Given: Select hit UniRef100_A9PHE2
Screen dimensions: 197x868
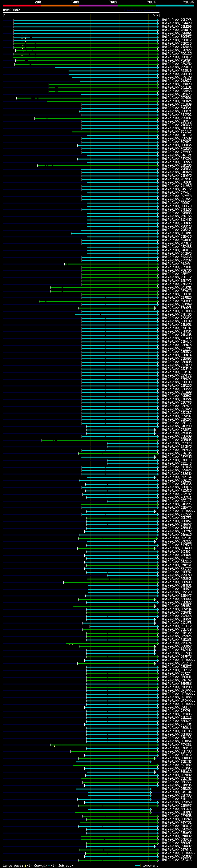Looking at the screenshot, I should point(176,40).
